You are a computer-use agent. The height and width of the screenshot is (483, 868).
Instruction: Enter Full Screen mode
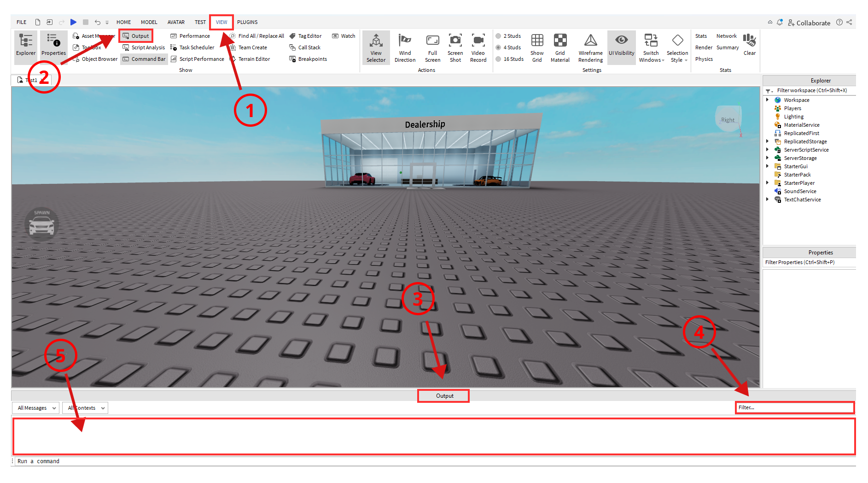[x=433, y=47]
